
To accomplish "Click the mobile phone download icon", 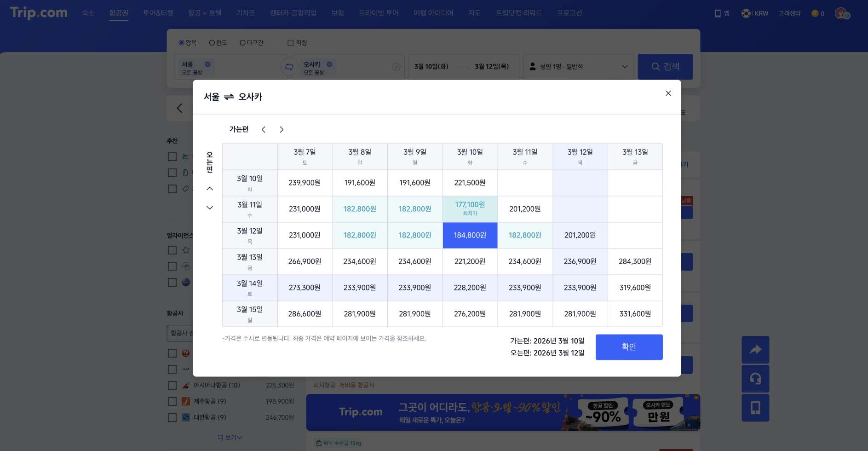I will (755, 408).
